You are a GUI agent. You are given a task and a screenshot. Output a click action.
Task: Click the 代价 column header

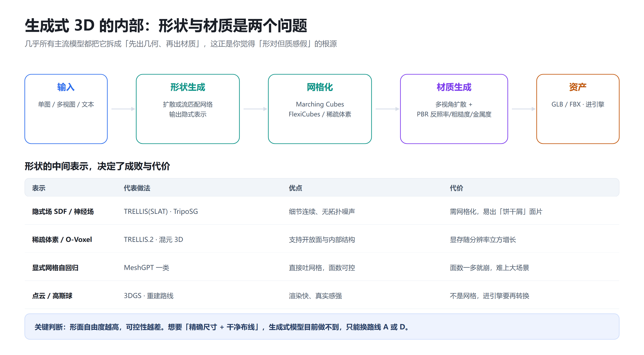(456, 188)
